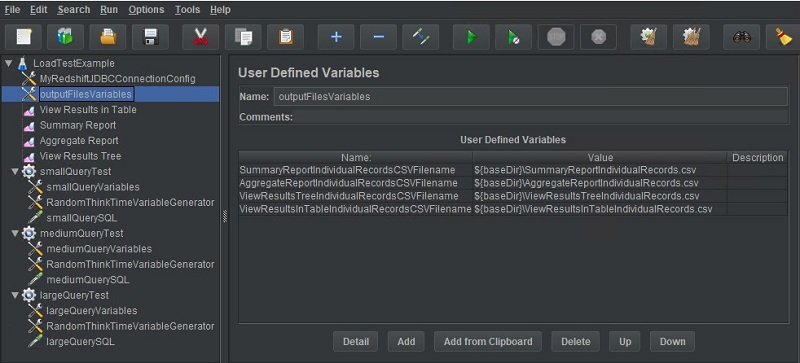
Task: Select MyRedshiftJDBCConnectionConfig in tree
Action: [117, 79]
